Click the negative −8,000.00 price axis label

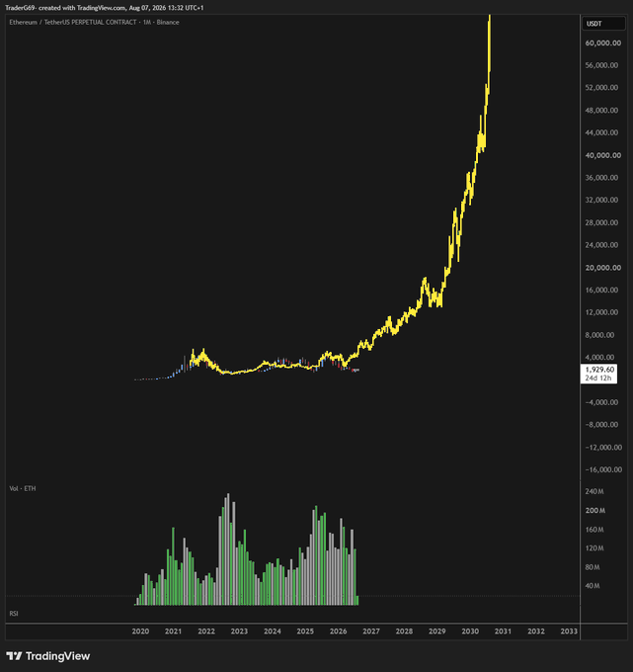pos(601,424)
